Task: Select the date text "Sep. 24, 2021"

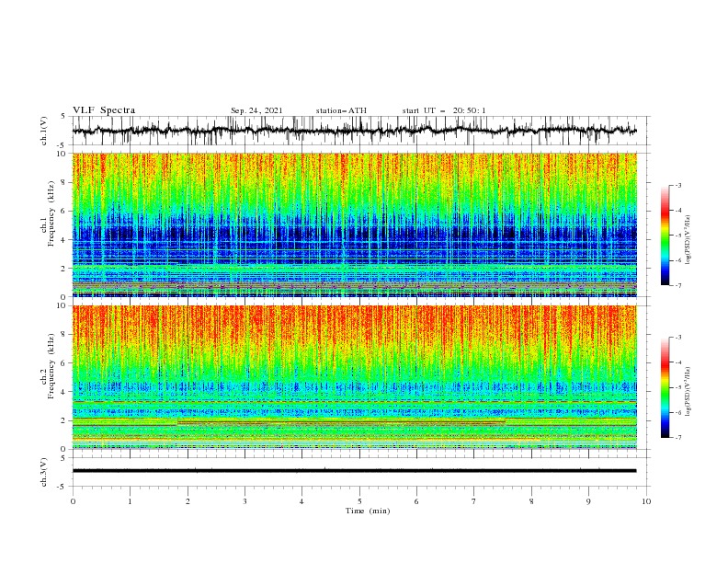Action: click(256, 110)
